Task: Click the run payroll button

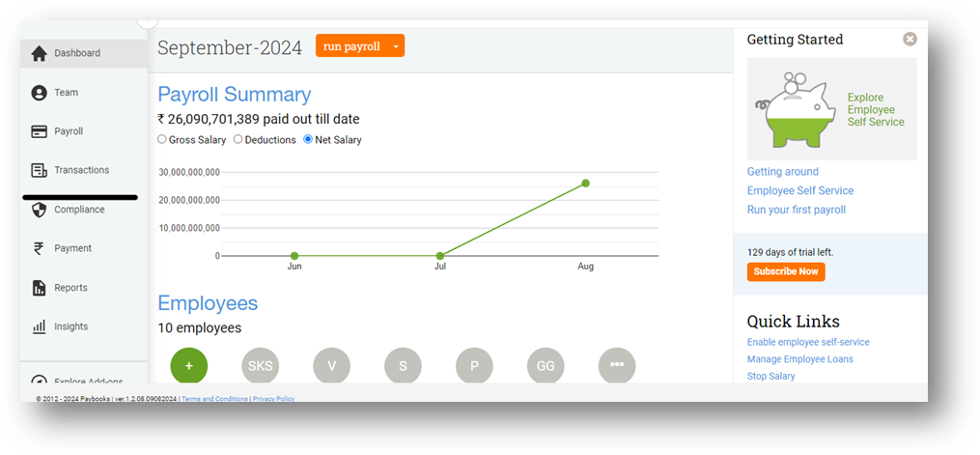Action: pos(351,47)
